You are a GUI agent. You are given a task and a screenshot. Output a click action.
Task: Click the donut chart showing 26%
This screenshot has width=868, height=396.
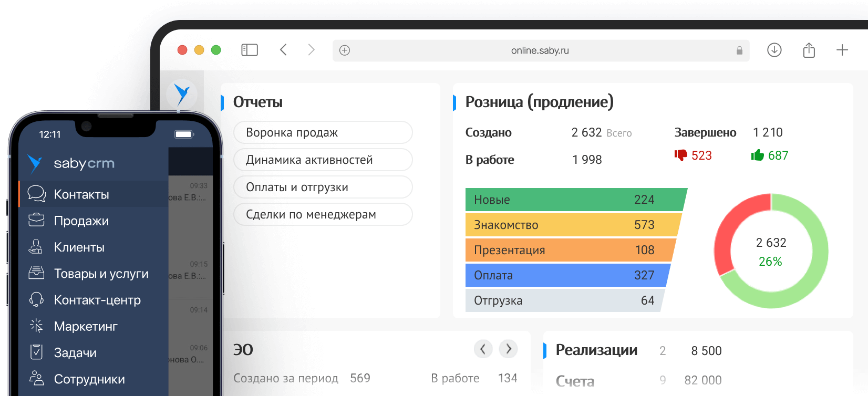coord(771,251)
